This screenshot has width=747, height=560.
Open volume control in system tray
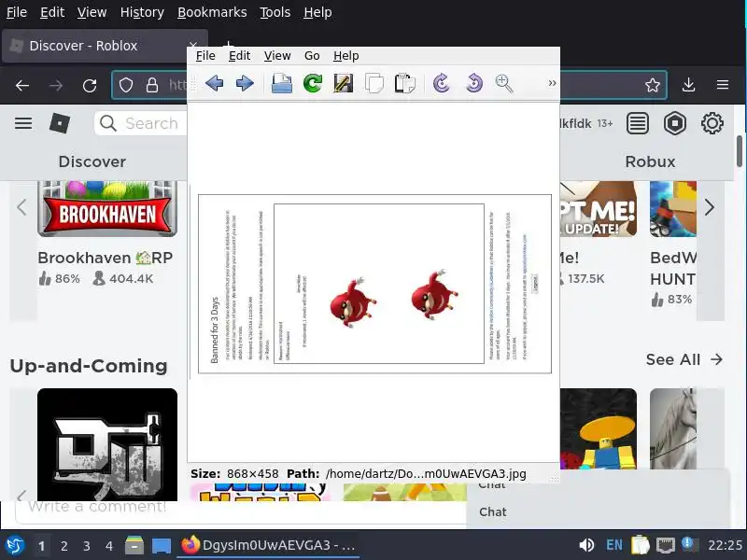click(586, 545)
